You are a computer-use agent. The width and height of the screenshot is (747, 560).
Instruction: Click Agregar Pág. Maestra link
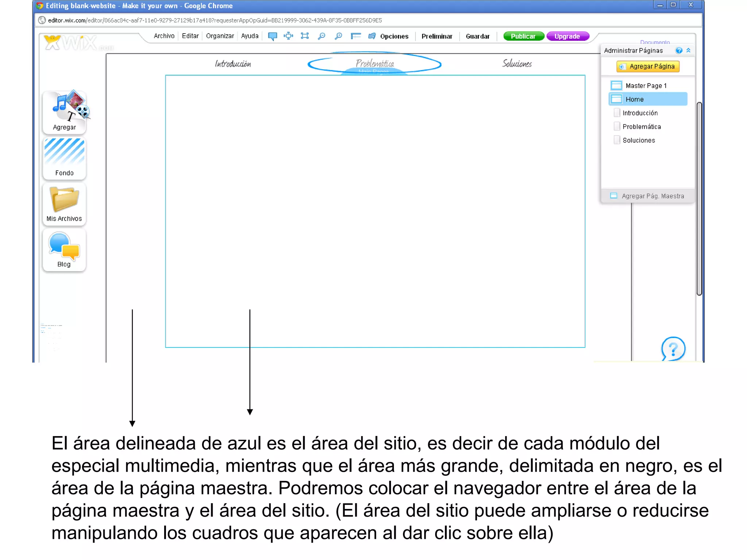pyautogui.click(x=653, y=196)
